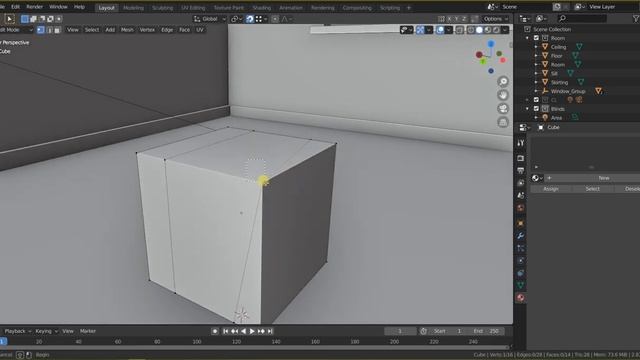Open the viewport shading options dropdown arrow
Viewport: 640px width, 360px height.
point(505,30)
